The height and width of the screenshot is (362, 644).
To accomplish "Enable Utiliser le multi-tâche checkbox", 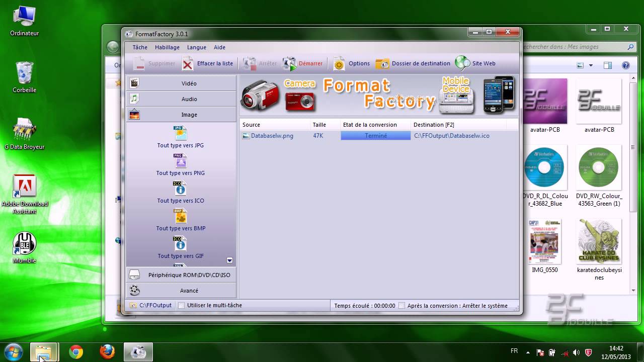I will click(182, 305).
